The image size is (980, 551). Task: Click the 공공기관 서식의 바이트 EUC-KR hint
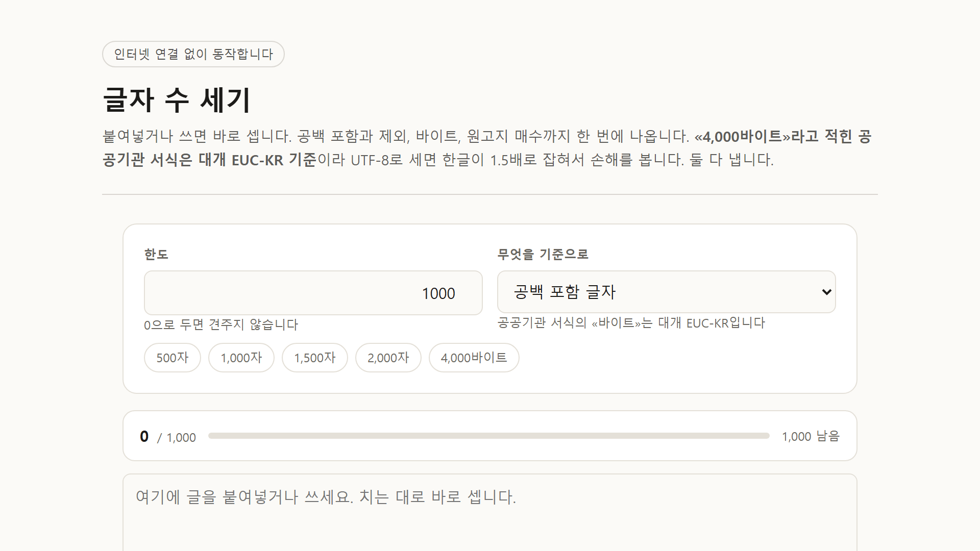point(631,323)
